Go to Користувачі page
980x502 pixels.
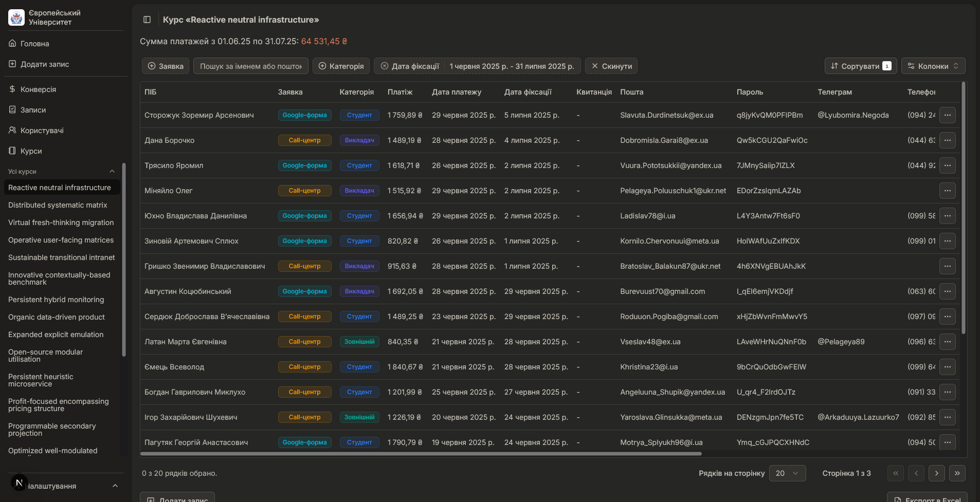coord(42,131)
